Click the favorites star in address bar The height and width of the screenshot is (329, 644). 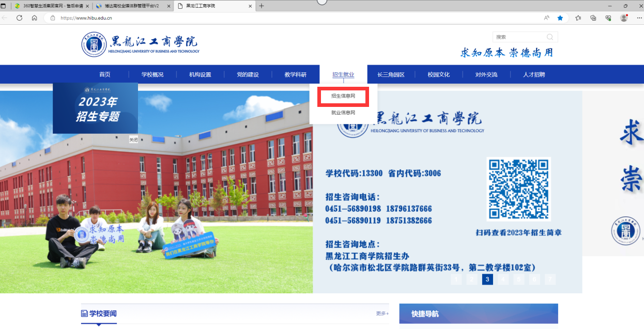pyautogui.click(x=560, y=18)
